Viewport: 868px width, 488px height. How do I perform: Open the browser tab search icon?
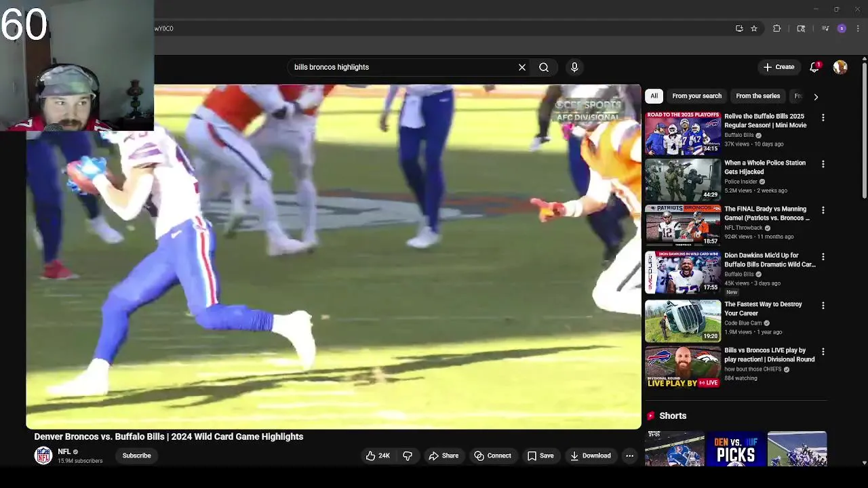click(801, 28)
